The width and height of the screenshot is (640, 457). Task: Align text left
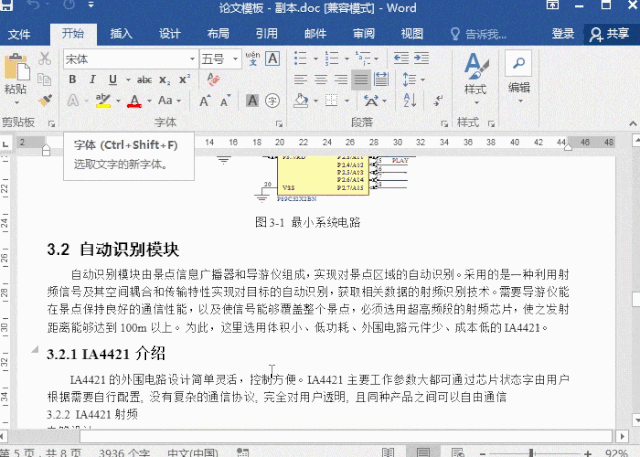[301, 79]
